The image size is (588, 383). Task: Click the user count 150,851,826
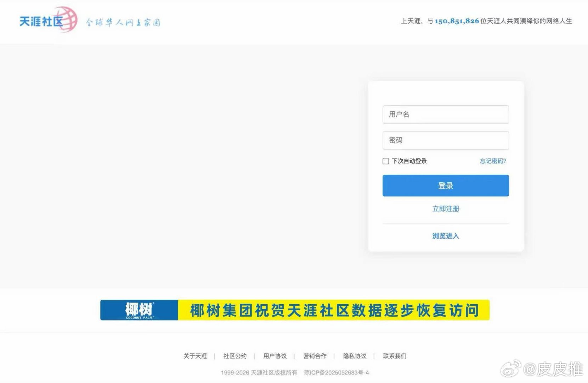click(457, 21)
